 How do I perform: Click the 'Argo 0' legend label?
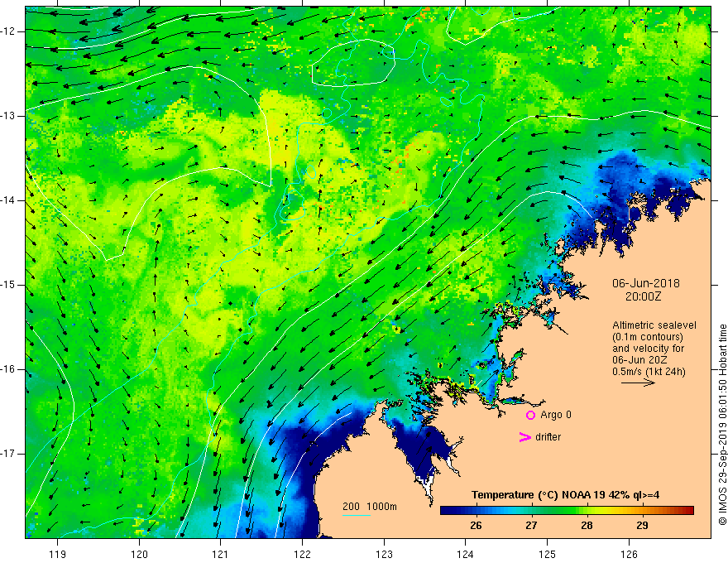tap(556, 415)
